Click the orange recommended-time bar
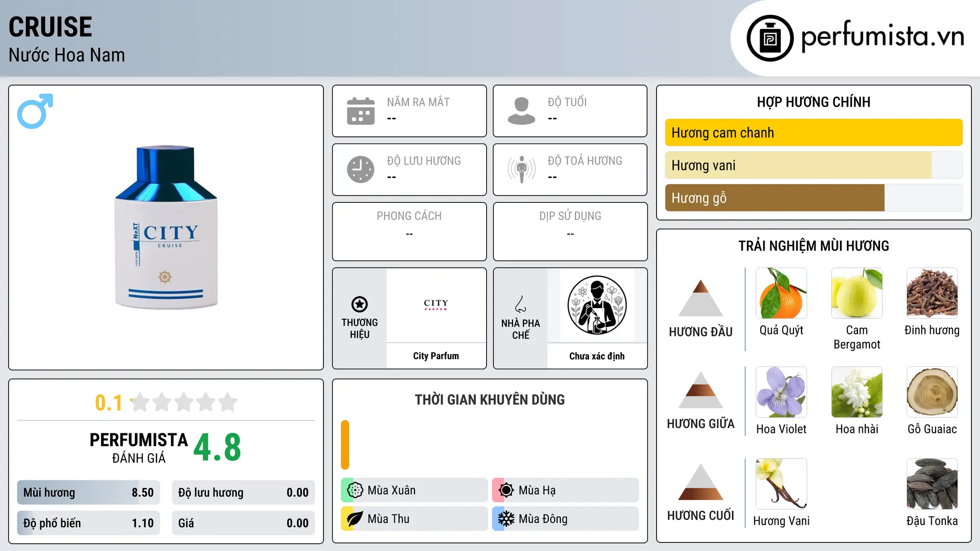The height and width of the screenshot is (551, 980). click(345, 445)
